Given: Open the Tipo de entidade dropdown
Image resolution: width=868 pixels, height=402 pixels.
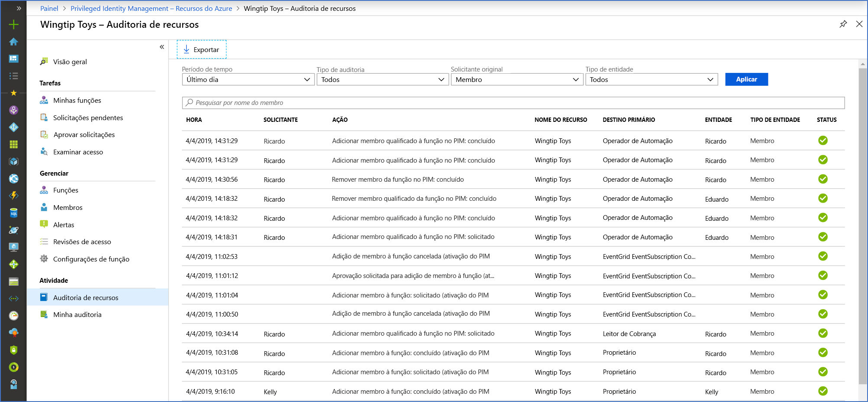Looking at the screenshot, I should pos(651,79).
